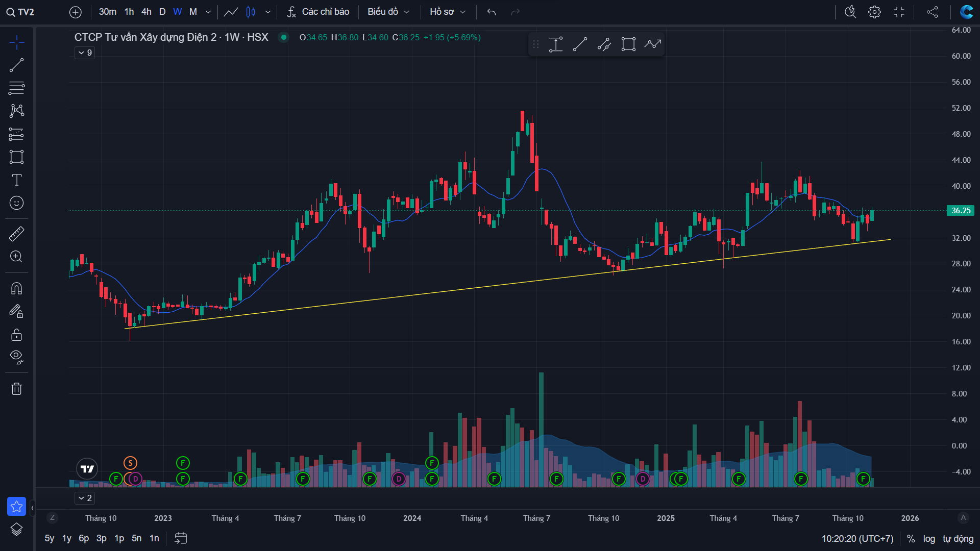The image size is (980, 551).
Task: Click the undo arrow
Action: coord(491,12)
